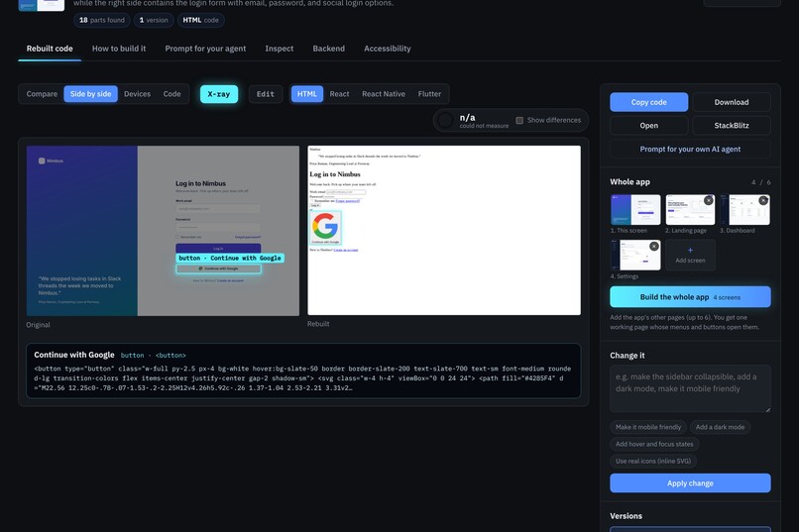This screenshot has width=799, height=532.
Task: Select the Side by side view
Action: [90, 94]
